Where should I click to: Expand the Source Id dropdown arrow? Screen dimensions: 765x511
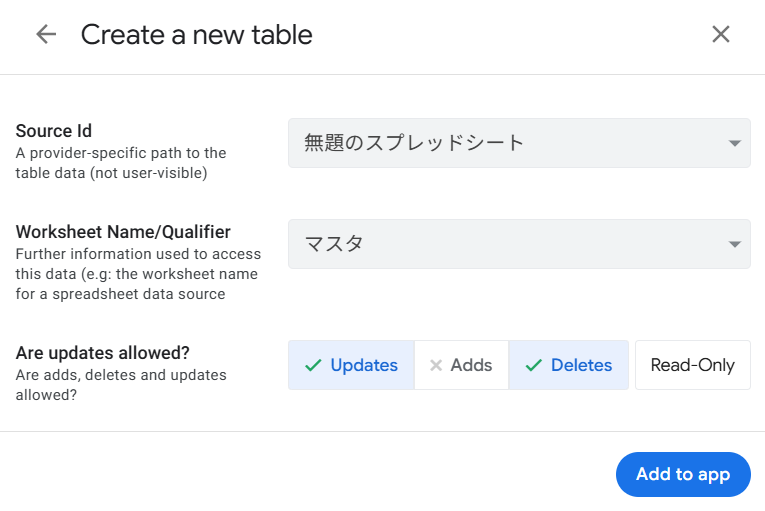[735, 143]
